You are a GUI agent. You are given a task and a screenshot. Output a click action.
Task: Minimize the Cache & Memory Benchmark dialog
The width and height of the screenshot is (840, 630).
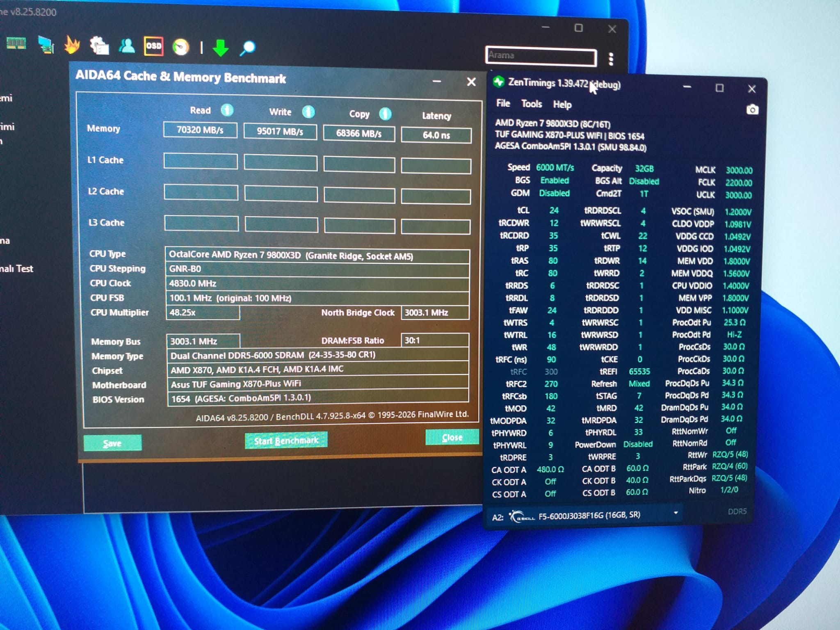coord(437,81)
